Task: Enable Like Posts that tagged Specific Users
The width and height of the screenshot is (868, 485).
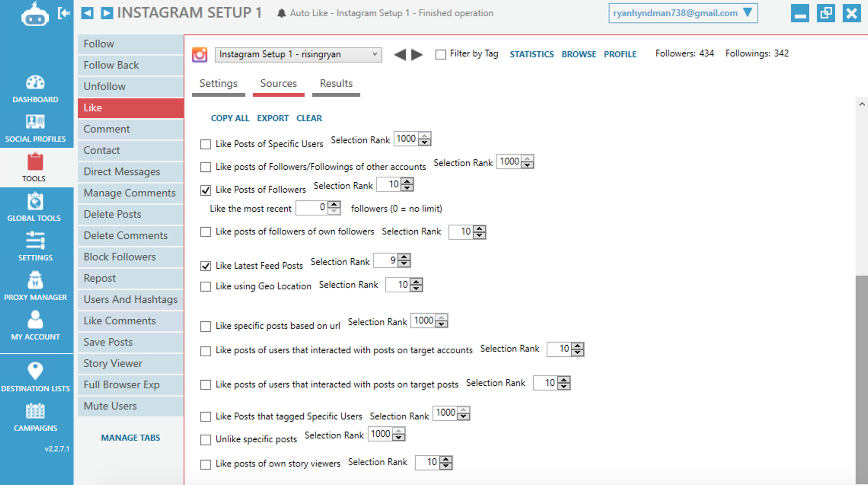Action: pyautogui.click(x=206, y=417)
